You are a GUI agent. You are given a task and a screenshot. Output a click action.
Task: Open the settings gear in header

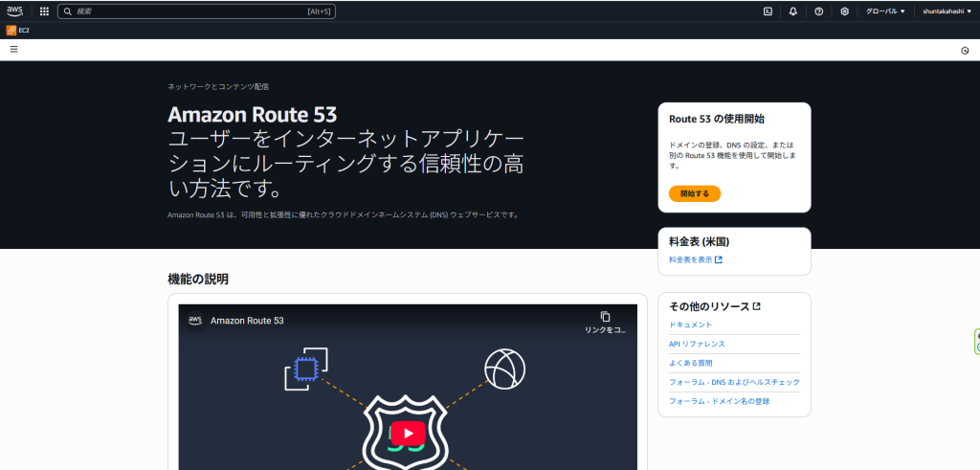(x=844, y=11)
